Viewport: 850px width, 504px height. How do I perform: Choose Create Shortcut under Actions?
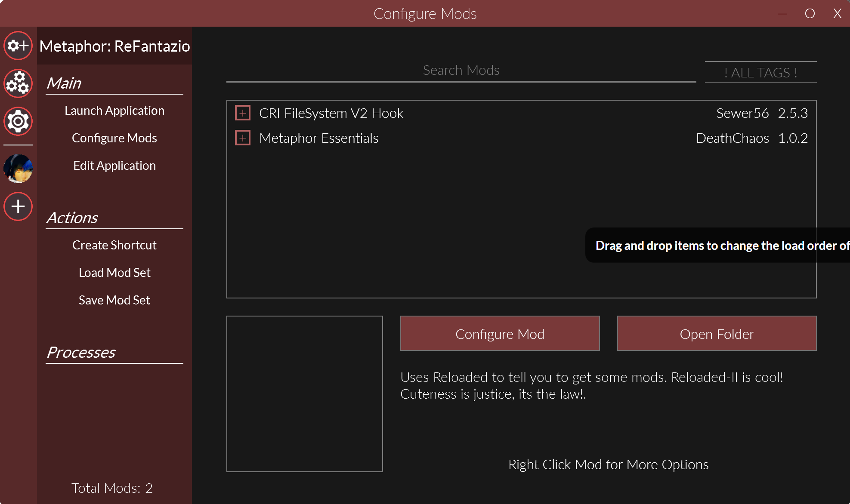[x=114, y=245]
